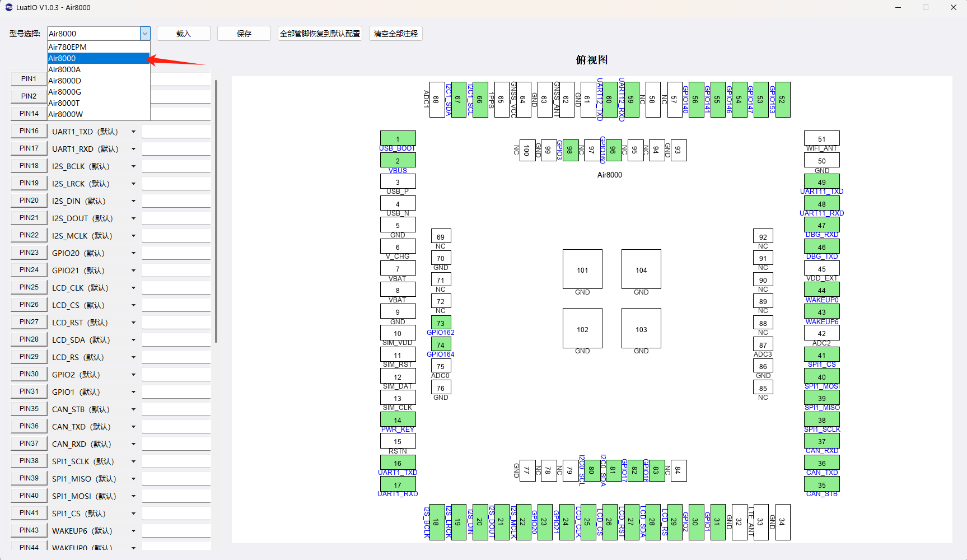This screenshot has height=560, width=967.
Task: Select pin 36 CAN_TXD pad
Action: tap(821, 463)
